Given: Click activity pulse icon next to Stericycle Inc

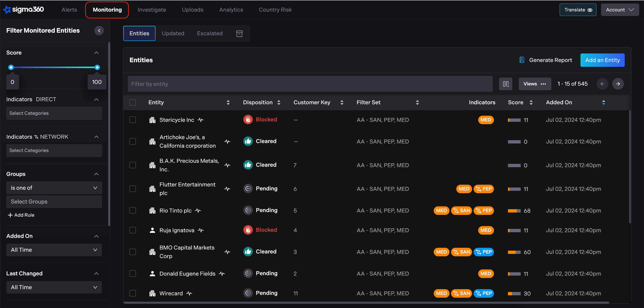Looking at the screenshot, I should (x=200, y=120).
